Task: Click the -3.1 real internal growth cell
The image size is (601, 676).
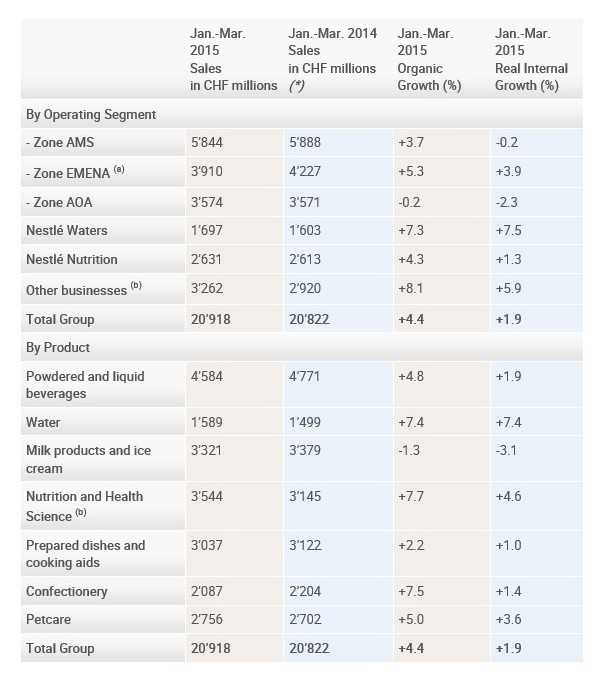Action: 506,450
